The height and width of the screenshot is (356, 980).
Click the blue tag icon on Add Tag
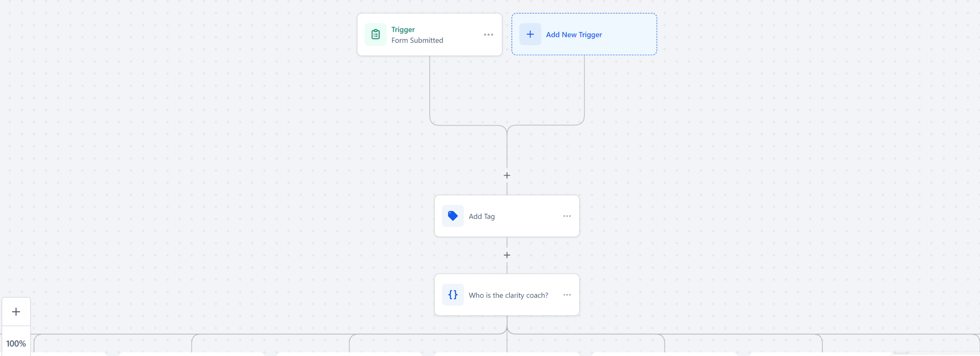(x=453, y=216)
